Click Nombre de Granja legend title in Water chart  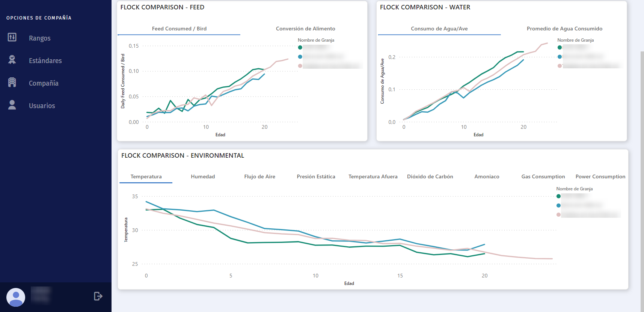(575, 40)
